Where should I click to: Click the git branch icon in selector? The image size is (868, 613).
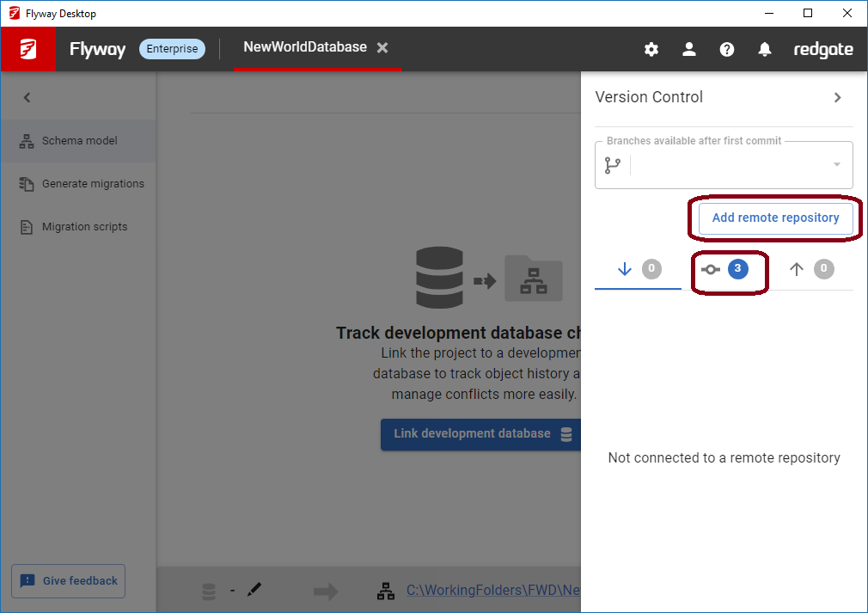(x=613, y=165)
